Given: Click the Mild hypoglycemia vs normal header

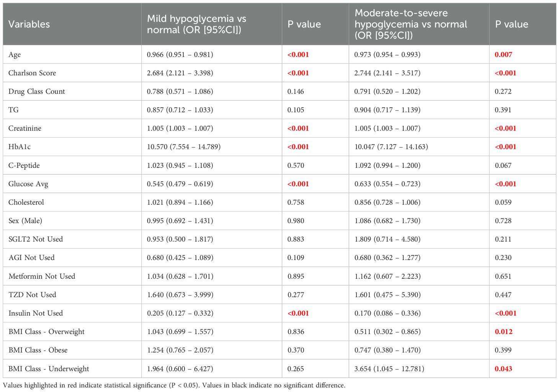Looking at the screenshot, I should click(x=196, y=24).
